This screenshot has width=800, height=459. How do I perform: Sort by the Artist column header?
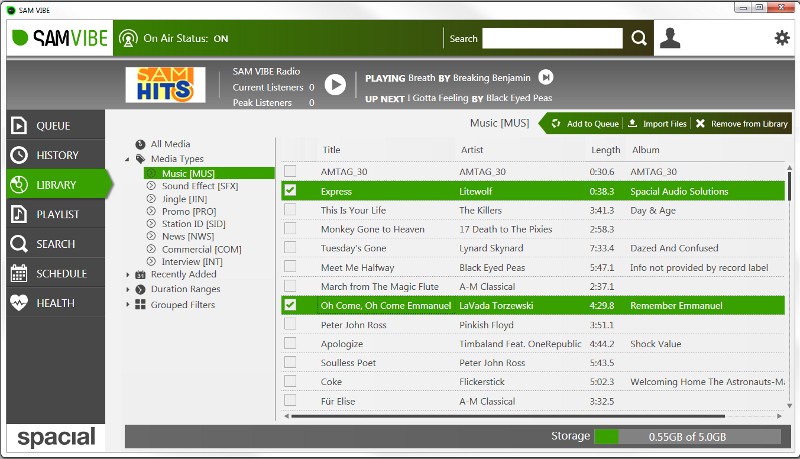(x=472, y=149)
